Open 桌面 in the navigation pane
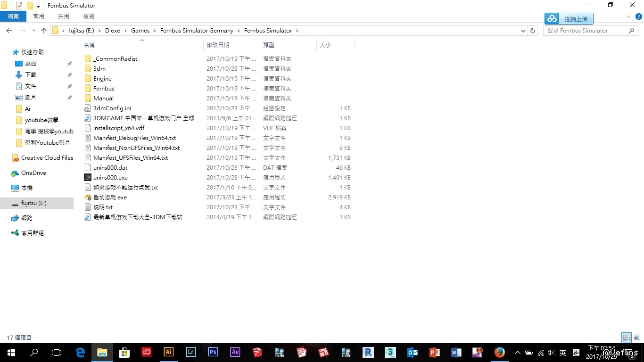Screen dimensions: 644x362 tap(31, 64)
